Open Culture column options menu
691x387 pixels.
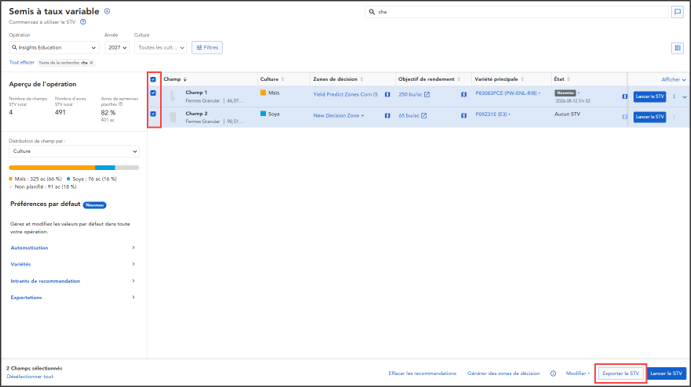tap(282, 79)
